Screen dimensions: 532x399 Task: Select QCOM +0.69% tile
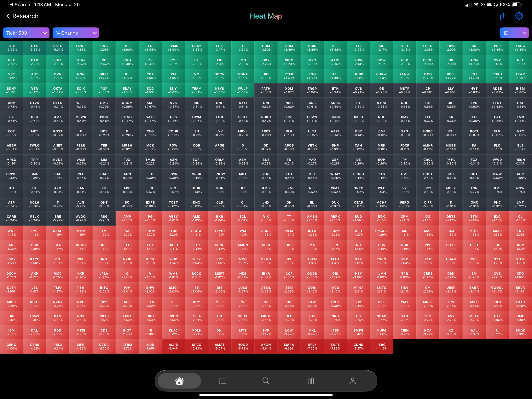click(127, 105)
